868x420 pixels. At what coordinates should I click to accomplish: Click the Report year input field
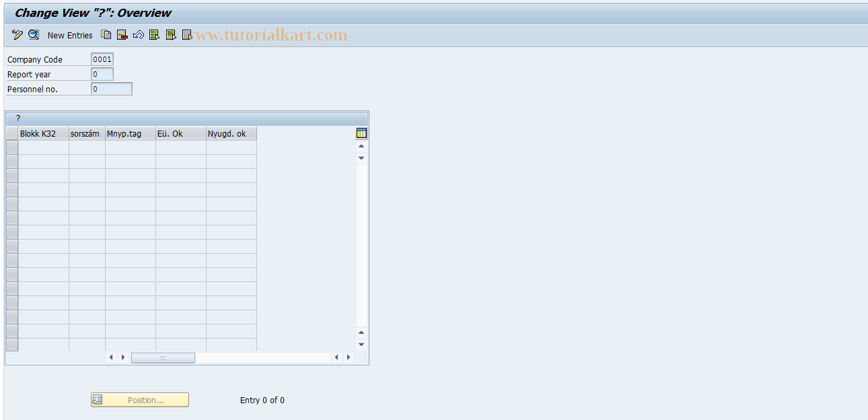(x=102, y=74)
